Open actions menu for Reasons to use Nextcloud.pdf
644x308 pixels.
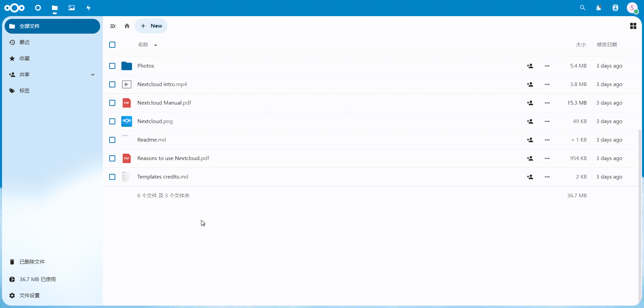pos(547,158)
